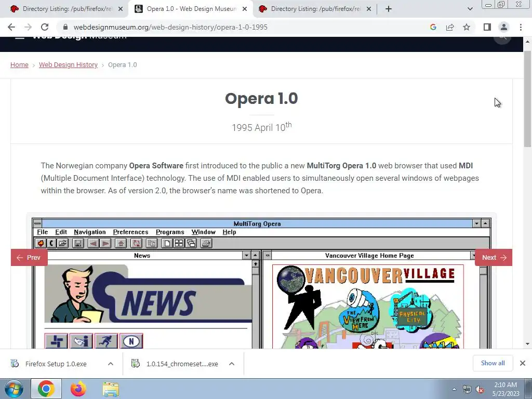
Task: Click the MultiTorg Opera screenshot image
Action: (262, 283)
